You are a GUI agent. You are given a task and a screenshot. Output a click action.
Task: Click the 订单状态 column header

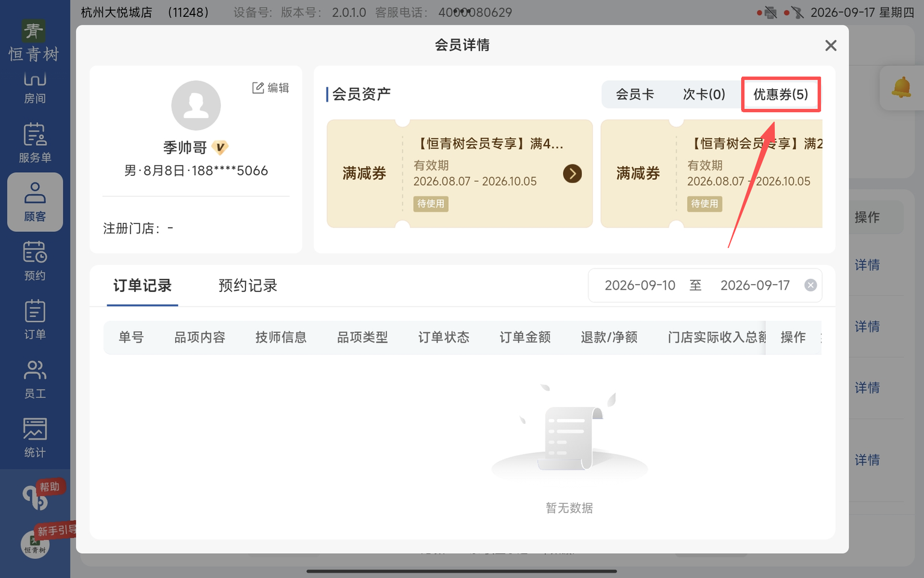[444, 337]
